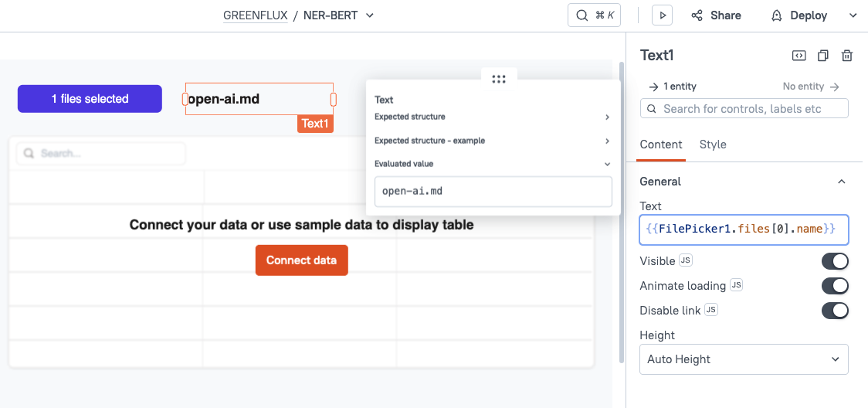Click the JS icon next to Disable link

(x=711, y=311)
